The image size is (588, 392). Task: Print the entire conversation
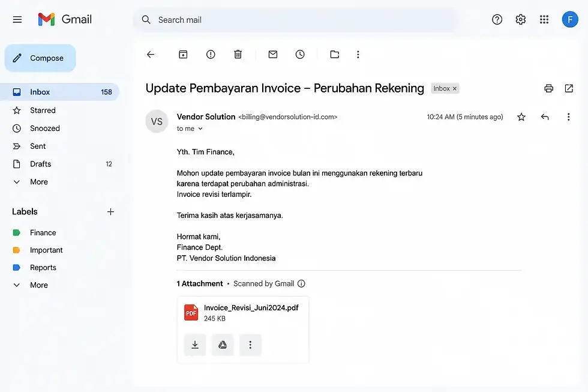coord(548,88)
